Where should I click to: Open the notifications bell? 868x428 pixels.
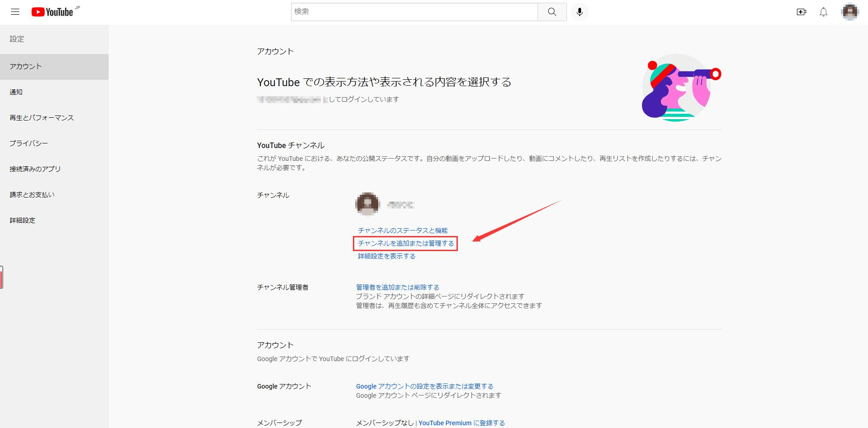824,12
